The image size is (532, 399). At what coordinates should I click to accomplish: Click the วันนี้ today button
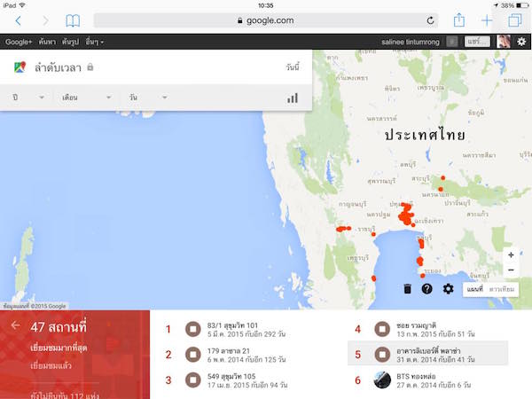[292, 67]
